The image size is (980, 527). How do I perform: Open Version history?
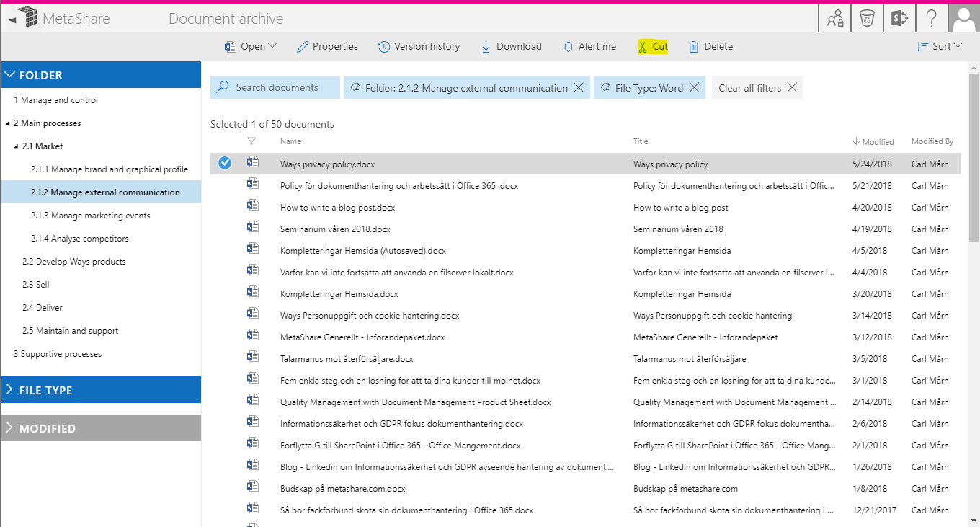[419, 46]
